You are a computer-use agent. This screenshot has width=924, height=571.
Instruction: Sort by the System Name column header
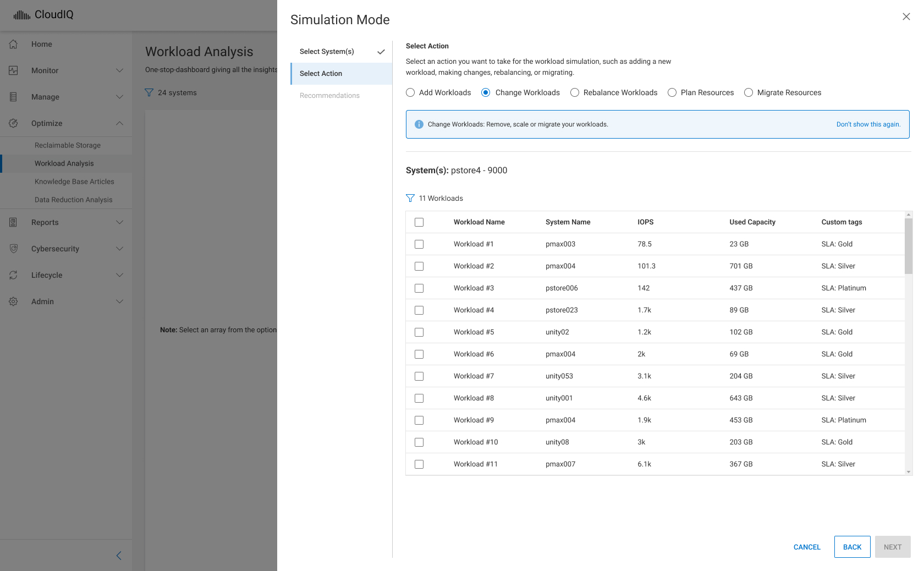click(x=568, y=222)
